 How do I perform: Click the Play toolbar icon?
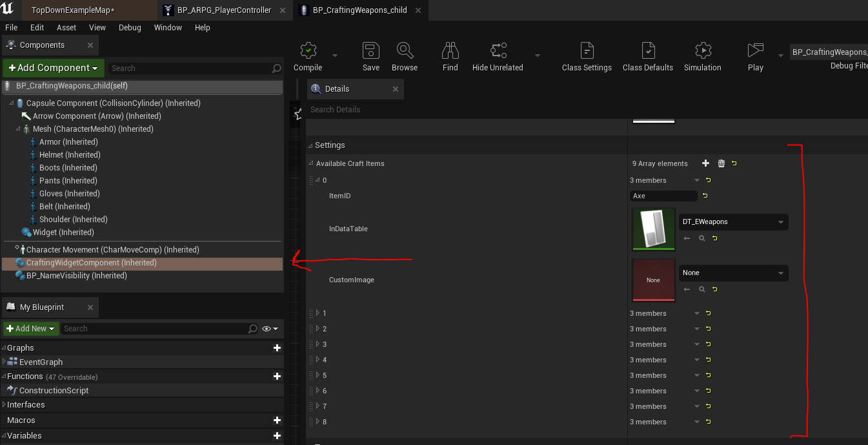(755, 51)
